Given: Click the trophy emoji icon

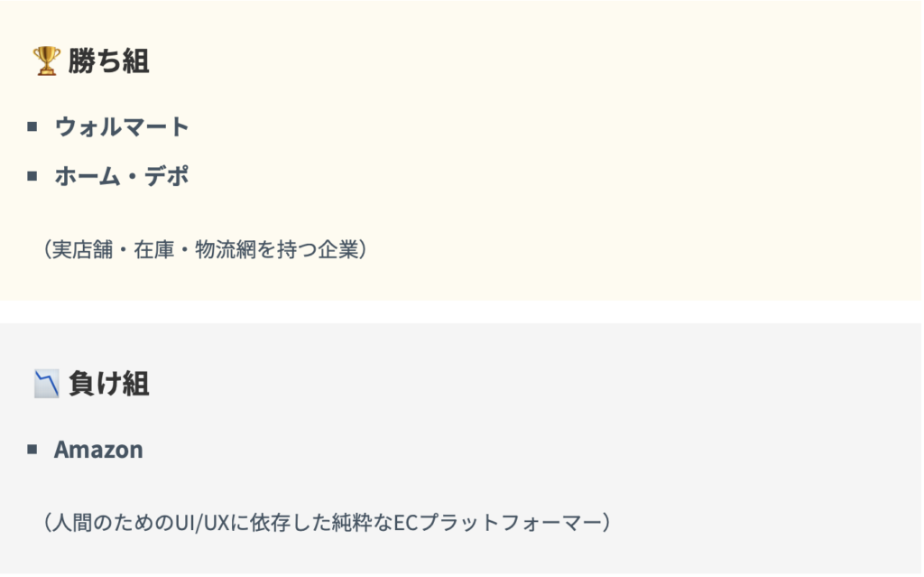Looking at the screenshot, I should click(46, 61).
